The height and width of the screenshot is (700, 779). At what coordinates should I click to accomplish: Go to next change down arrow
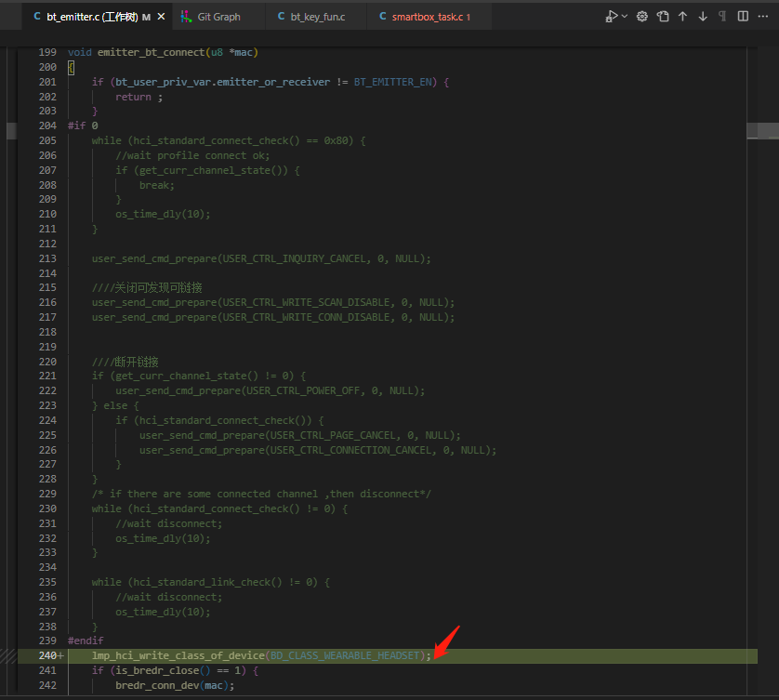[x=703, y=17]
